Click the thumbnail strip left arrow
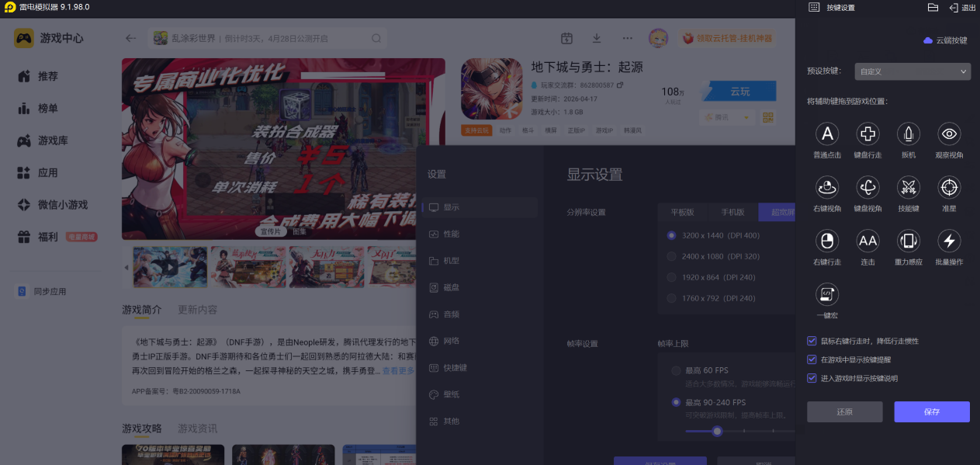The height and width of the screenshot is (465, 980). click(127, 268)
